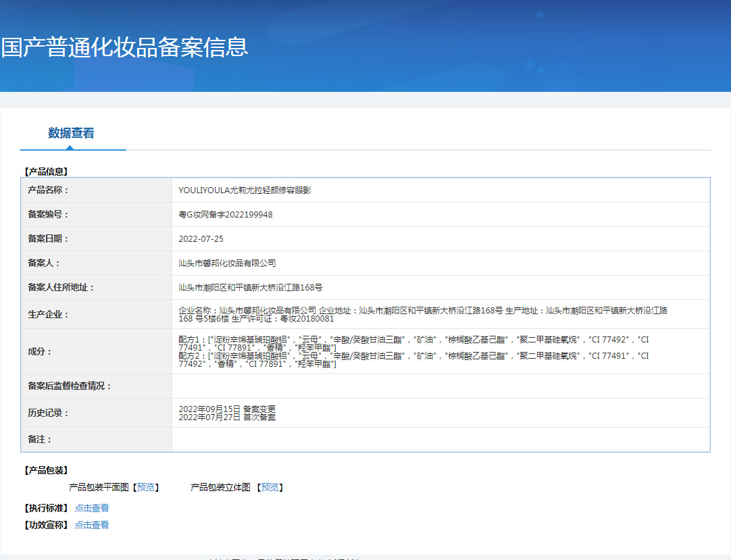The image size is (731, 560).
Task: Select address 汕头市潮阳区和平镇新大桥沿江路168号 in the 备案人住所地址 row
Action: pos(251,287)
